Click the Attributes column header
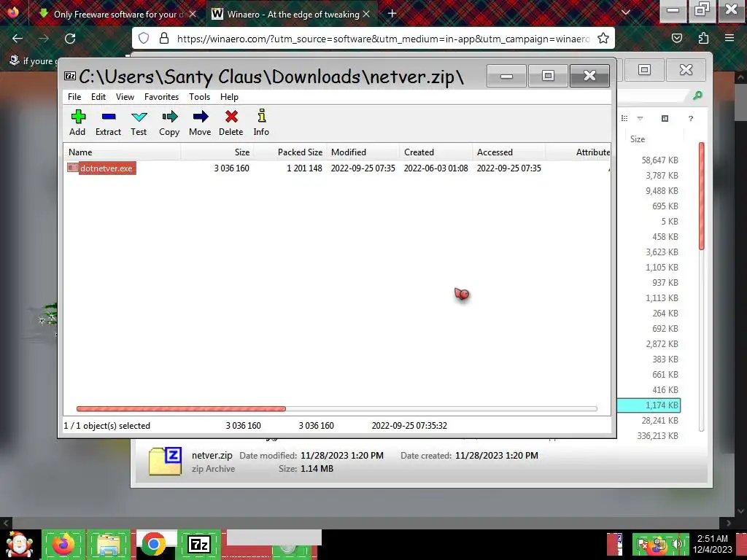 [578, 152]
